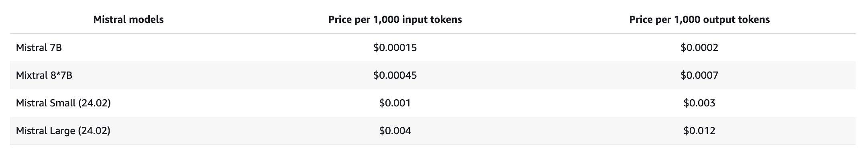Click the $0.0002 output price
Screen dimensions: 868x155
(x=699, y=48)
